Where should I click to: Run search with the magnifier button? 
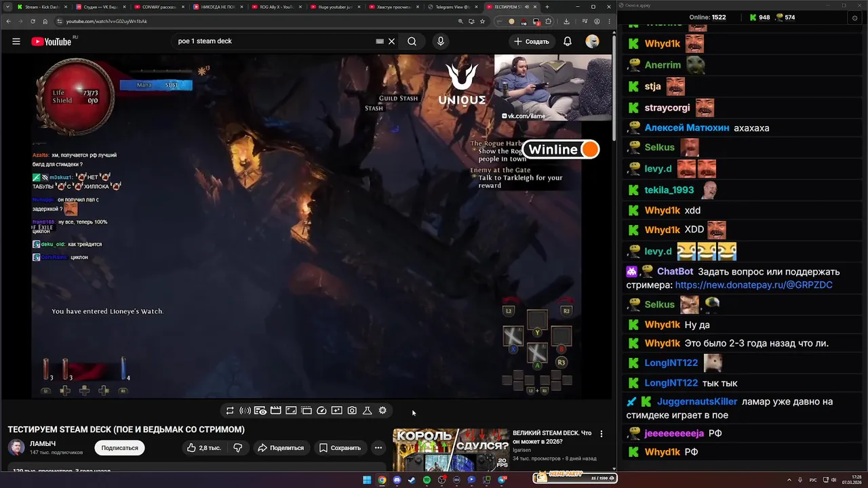coord(412,41)
